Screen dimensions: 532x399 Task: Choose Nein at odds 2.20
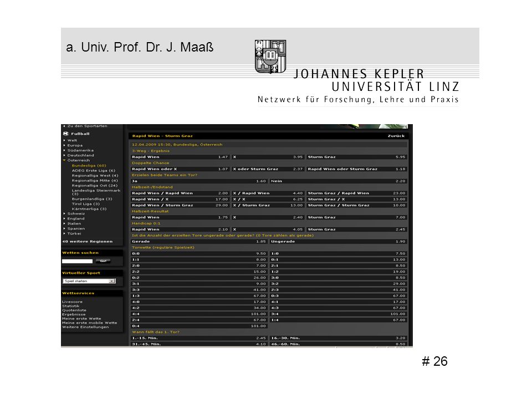(x=338, y=181)
